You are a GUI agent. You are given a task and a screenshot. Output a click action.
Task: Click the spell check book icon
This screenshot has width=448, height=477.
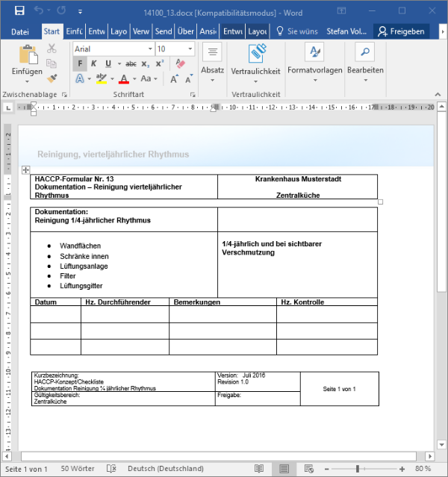tap(111, 469)
